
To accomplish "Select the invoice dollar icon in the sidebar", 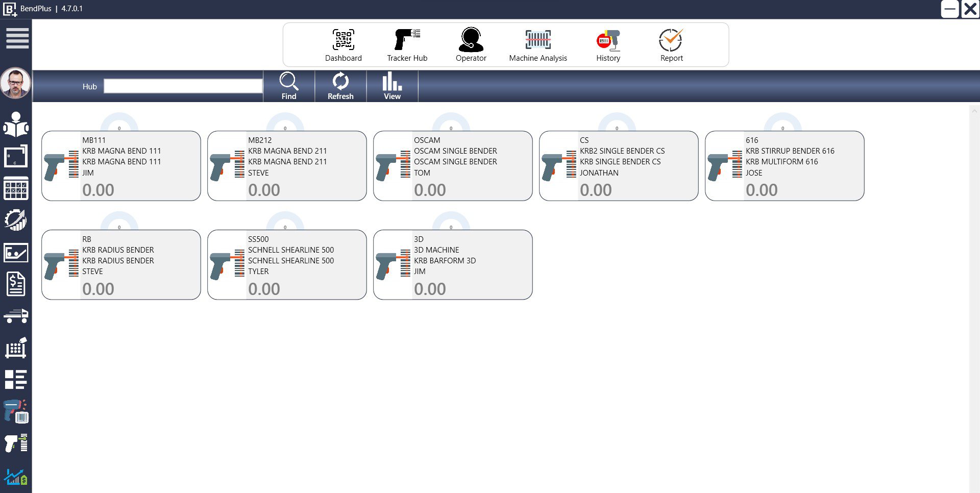I will tap(16, 284).
